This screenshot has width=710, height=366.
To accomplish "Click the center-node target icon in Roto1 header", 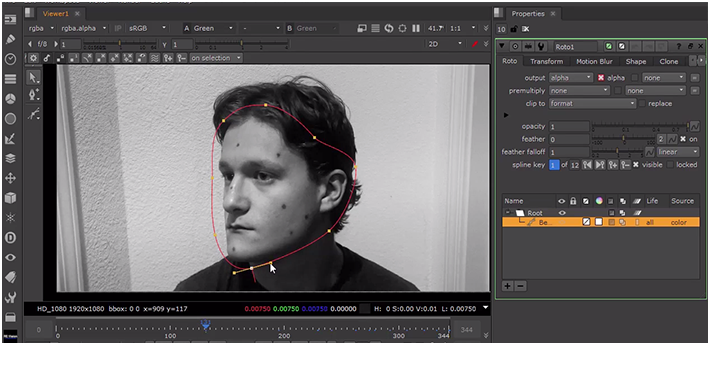I will 515,46.
